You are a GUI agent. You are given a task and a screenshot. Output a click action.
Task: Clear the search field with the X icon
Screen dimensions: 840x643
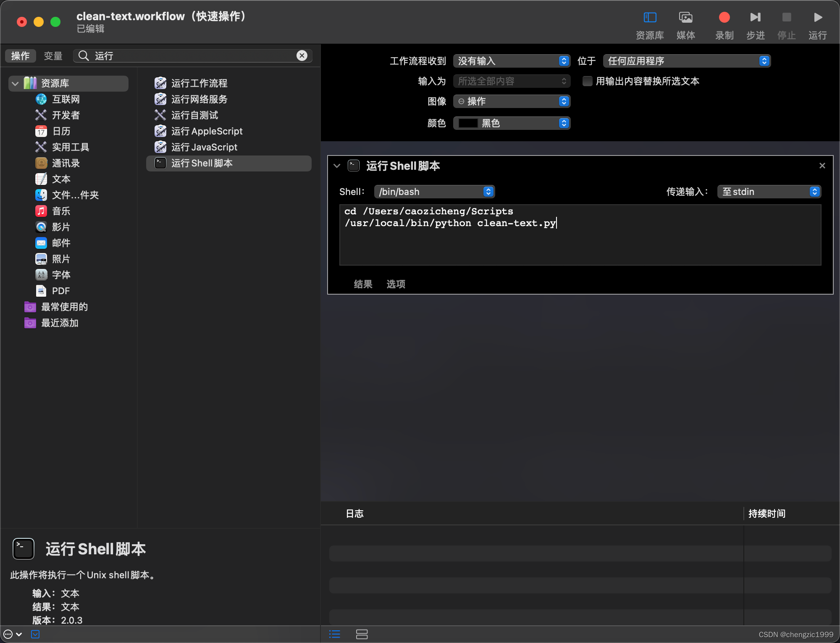pyautogui.click(x=302, y=56)
